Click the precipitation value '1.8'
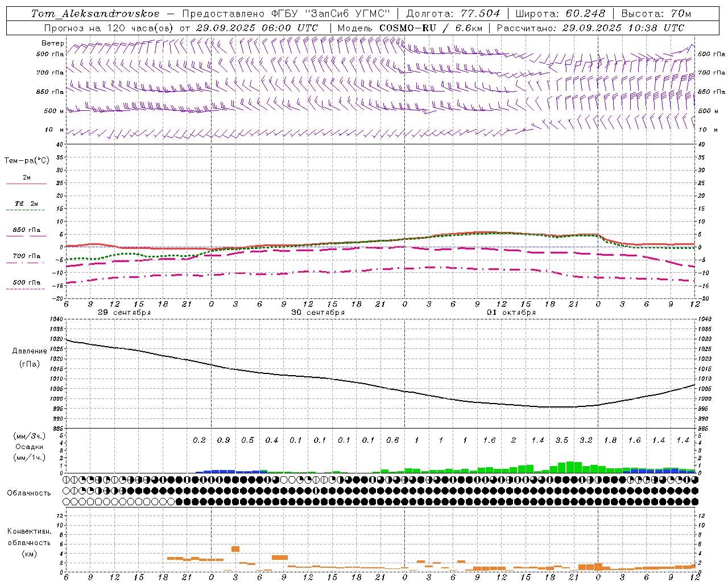Screen dimensions: 728x582 coord(610,440)
